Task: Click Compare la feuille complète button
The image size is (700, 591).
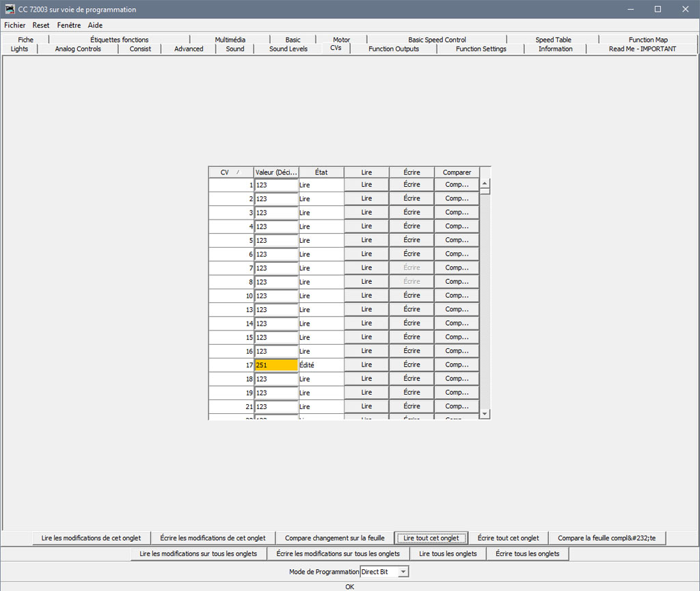Action: click(607, 538)
